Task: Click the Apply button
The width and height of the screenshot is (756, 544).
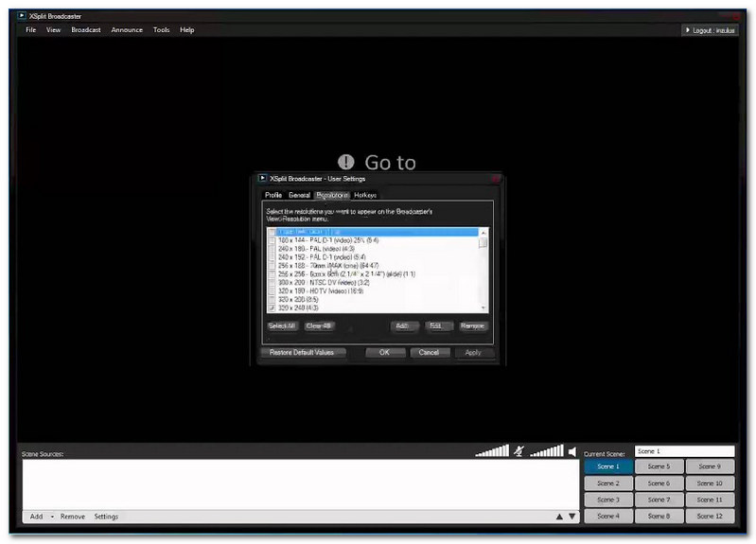Action: point(473,353)
